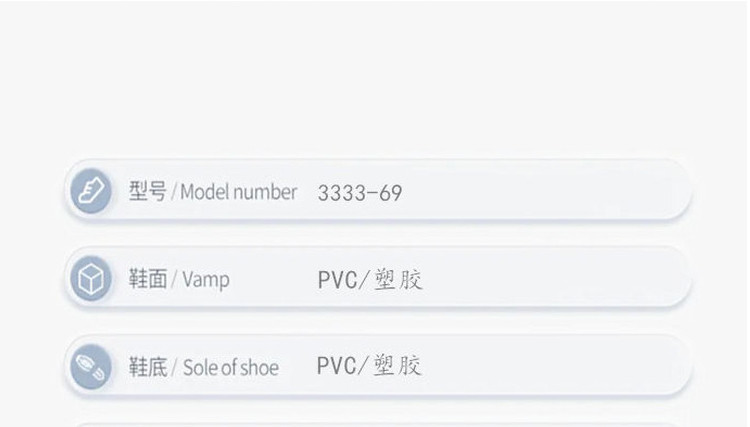Viewport: 750px width, 427px height.
Task: Click the cube icon in Vamp row
Action: click(x=92, y=279)
